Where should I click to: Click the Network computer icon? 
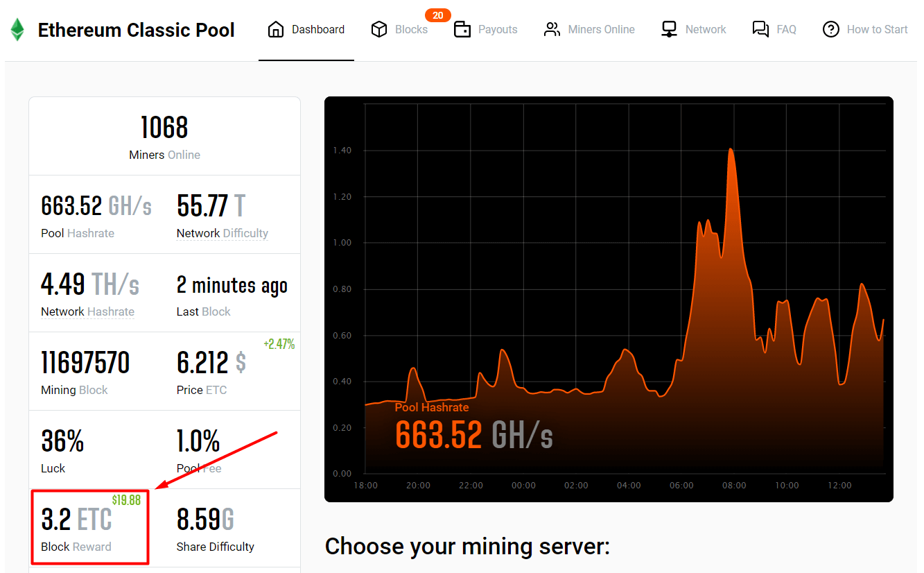[x=669, y=30]
